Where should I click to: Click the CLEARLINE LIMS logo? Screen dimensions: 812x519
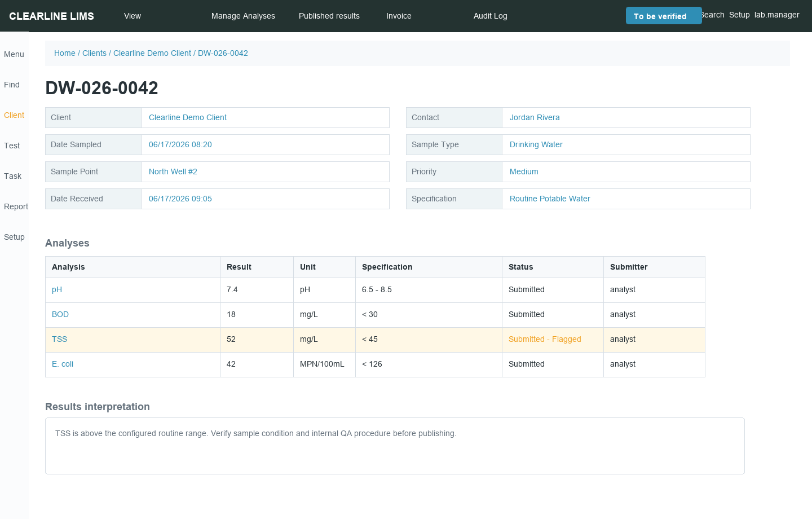tap(52, 16)
